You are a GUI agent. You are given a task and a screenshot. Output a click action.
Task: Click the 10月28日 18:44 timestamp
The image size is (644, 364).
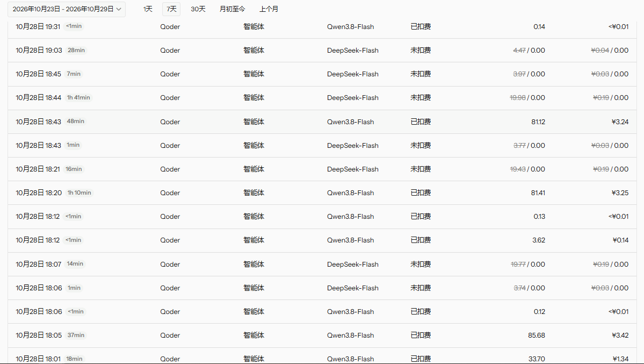pyautogui.click(x=38, y=98)
